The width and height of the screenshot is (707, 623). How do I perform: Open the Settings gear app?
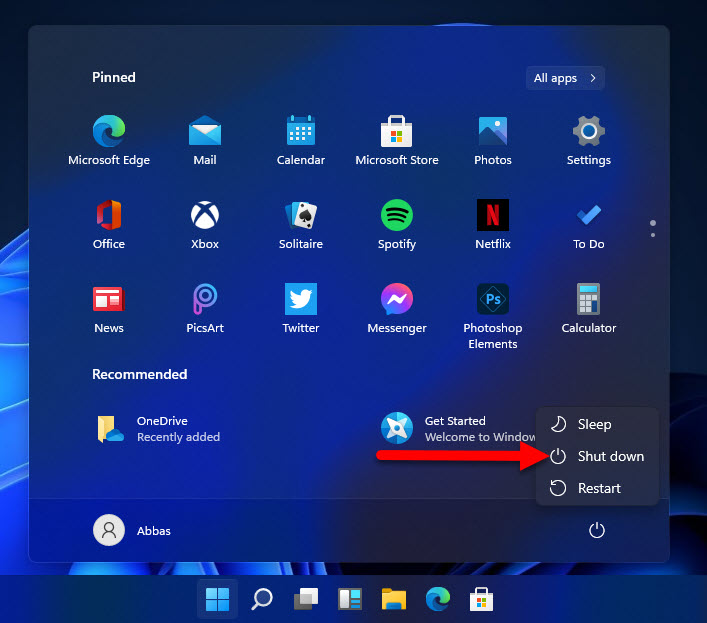[x=588, y=140]
